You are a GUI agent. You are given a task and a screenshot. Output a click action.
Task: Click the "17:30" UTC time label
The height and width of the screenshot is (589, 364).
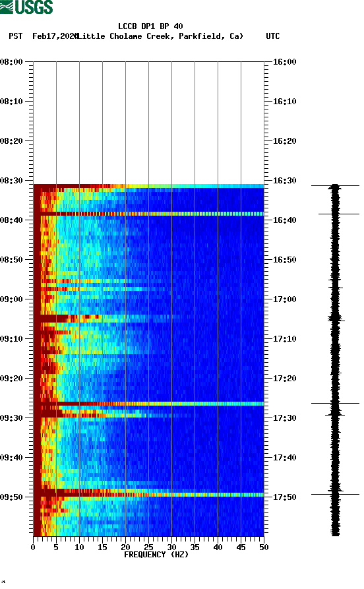coord(284,418)
